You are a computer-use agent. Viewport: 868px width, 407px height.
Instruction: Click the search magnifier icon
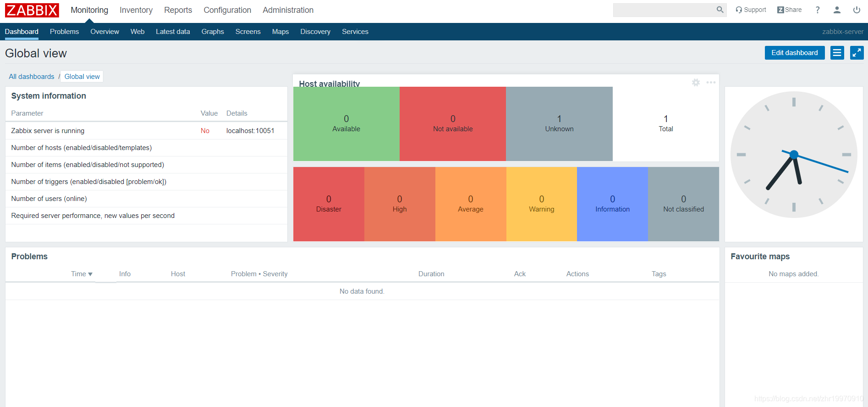720,10
